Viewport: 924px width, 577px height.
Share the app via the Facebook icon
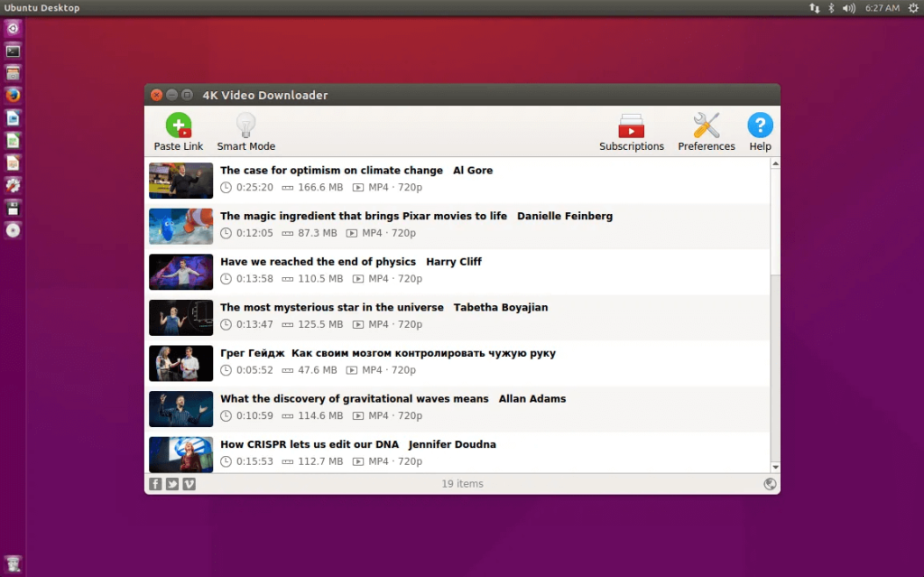tap(155, 483)
